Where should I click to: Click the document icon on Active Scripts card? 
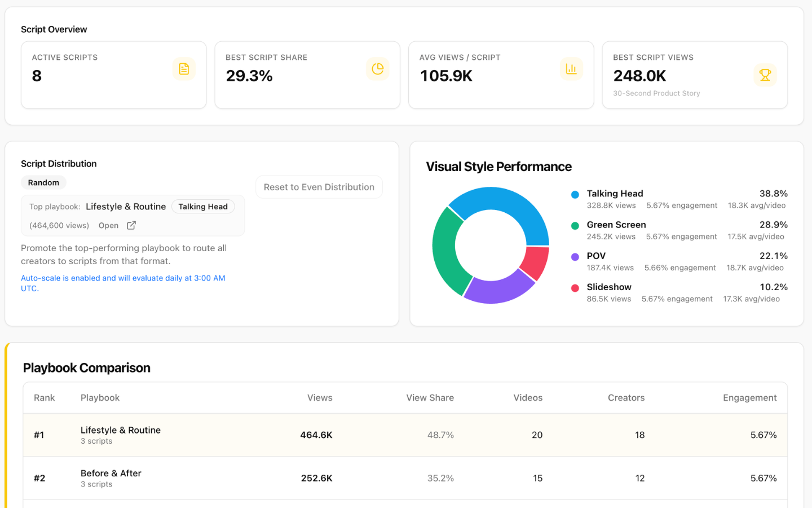[184, 68]
